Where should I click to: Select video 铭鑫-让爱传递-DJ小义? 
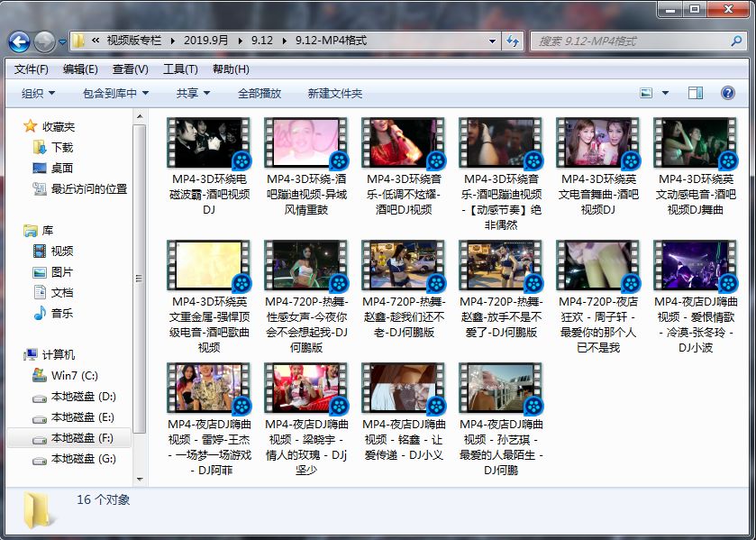404,411
